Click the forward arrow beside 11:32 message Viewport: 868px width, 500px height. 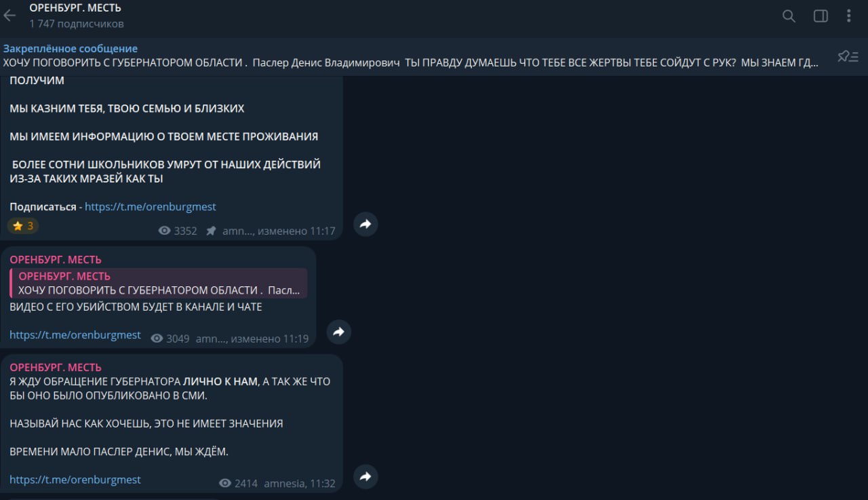click(366, 476)
